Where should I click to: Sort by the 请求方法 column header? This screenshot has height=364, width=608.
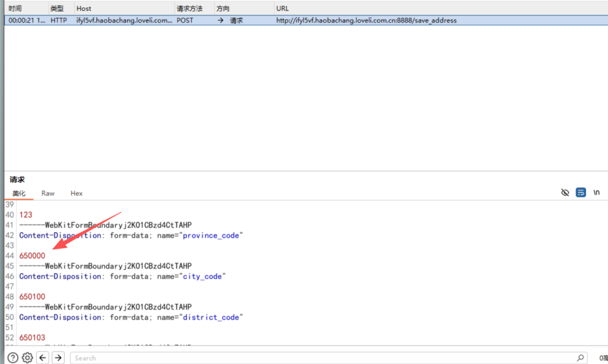tap(190, 8)
